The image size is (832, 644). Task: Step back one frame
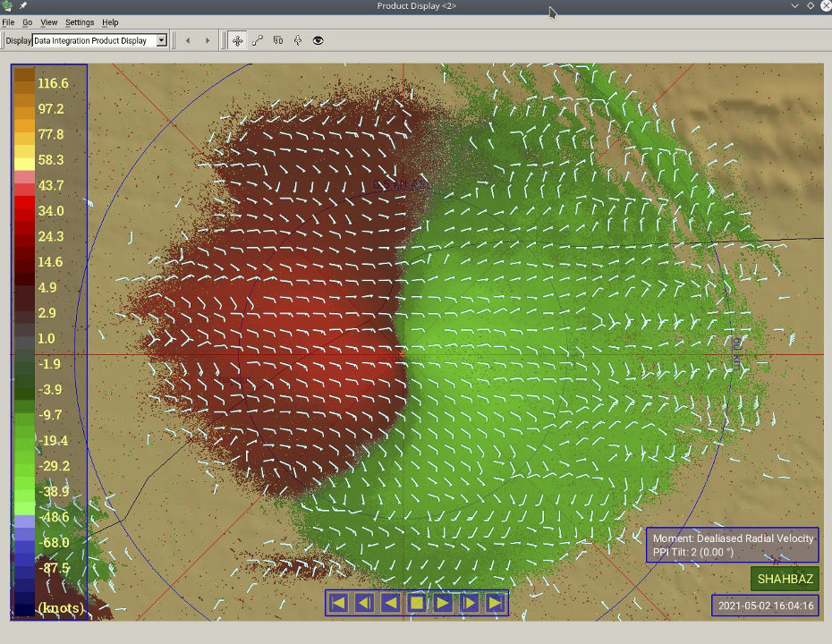pyautogui.click(x=364, y=603)
